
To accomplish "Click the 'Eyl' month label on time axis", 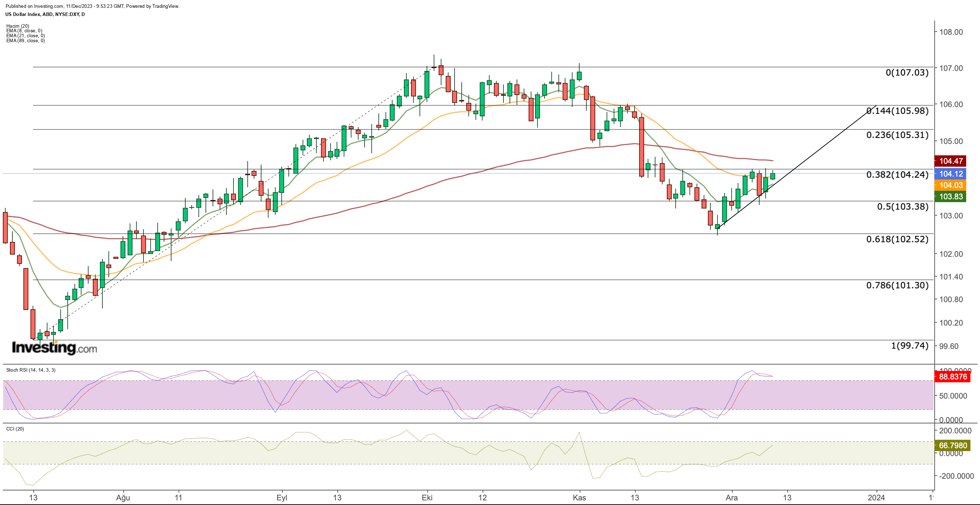I will coord(282,498).
